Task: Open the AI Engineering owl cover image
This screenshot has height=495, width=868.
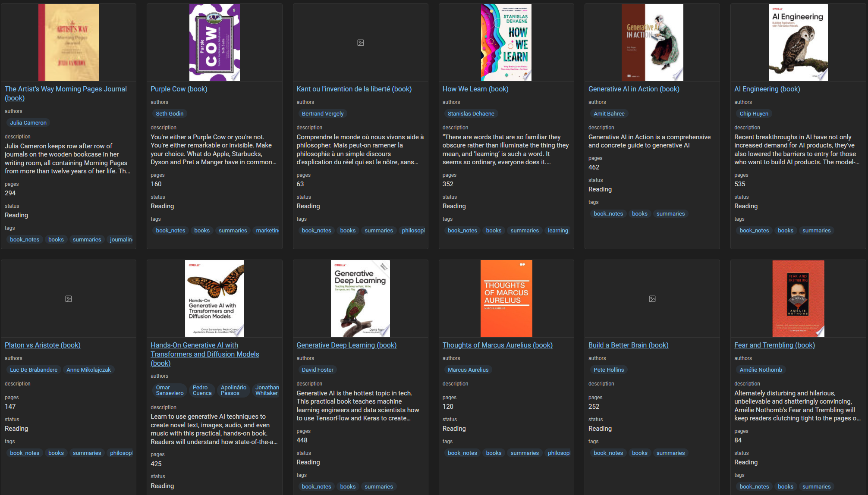Action: pos(798,42)
